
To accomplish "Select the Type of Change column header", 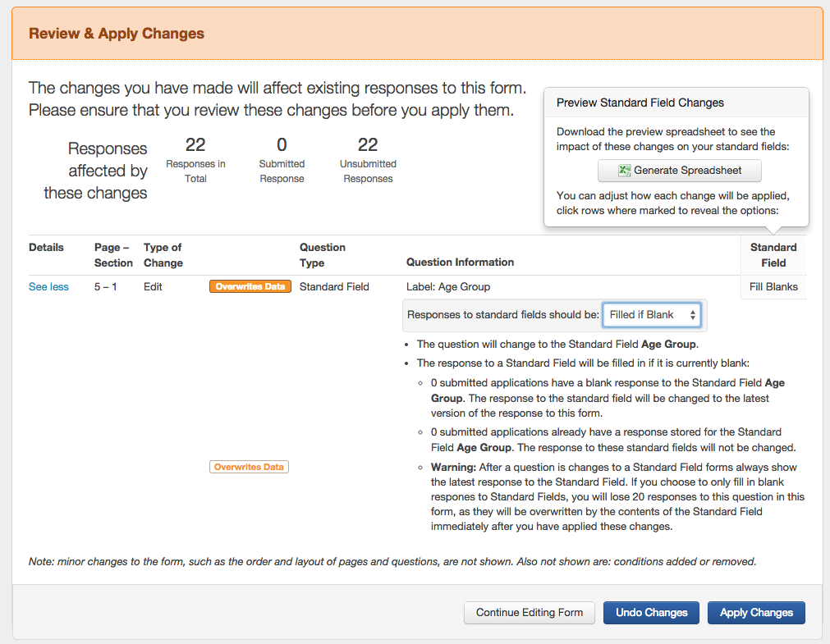I will coord(163,255).
